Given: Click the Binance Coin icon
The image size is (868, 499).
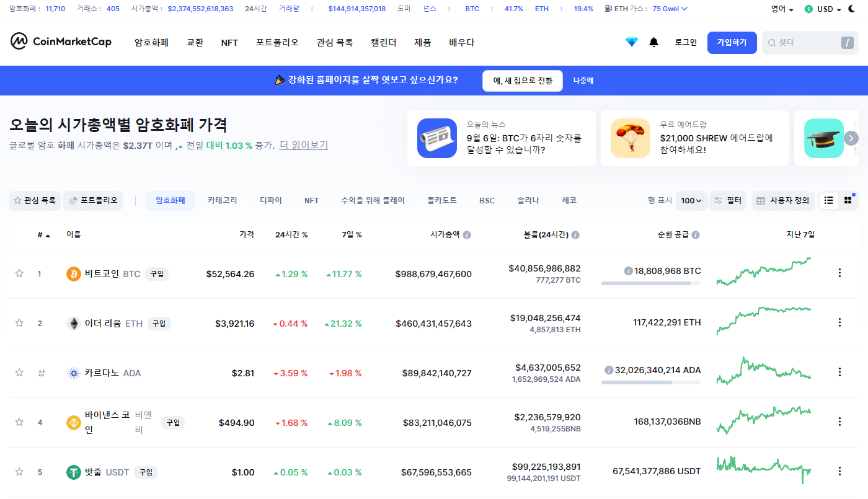Looking at the screenshot, I should coord(74,422).
